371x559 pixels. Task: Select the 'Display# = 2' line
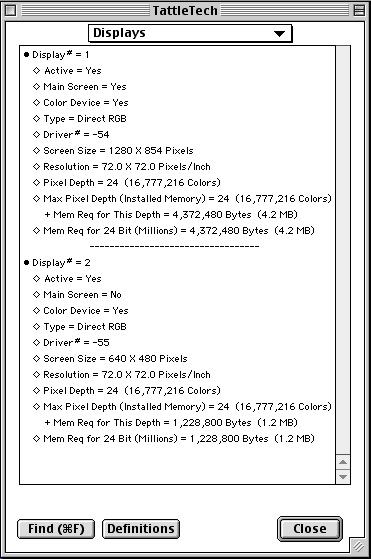pyautogui.click(x=57, y=263)
